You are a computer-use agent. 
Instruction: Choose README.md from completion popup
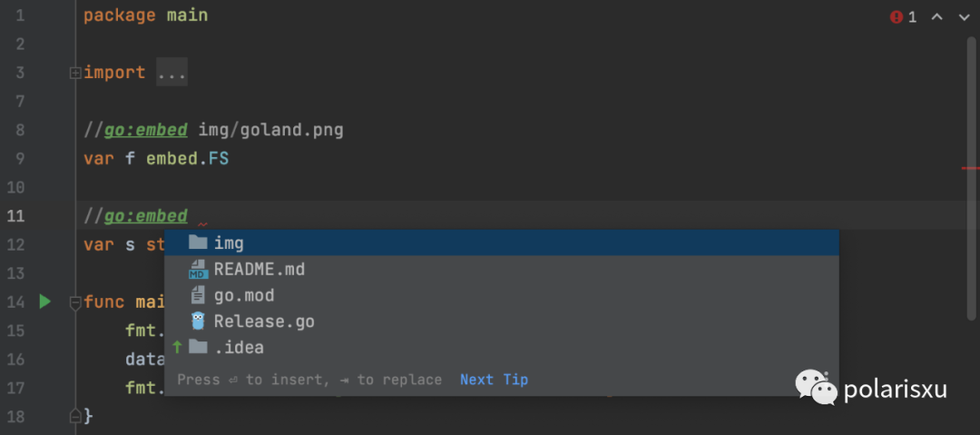pos(260,270)
